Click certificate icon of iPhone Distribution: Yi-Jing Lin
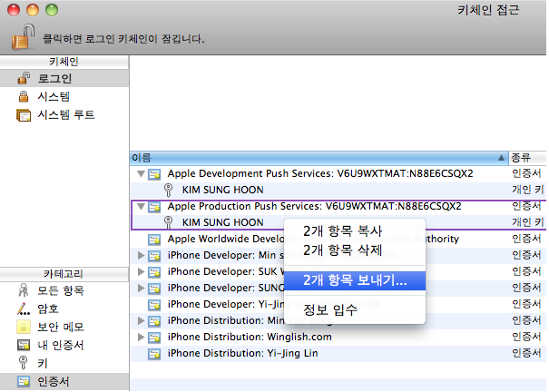Image resolution: width=549 pixels, height=392 pixels. [x=154, y=354]
